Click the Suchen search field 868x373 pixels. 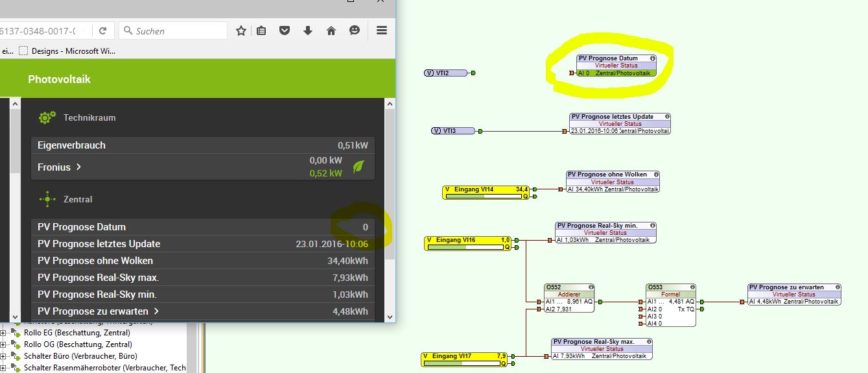click(x=178, y=30)
